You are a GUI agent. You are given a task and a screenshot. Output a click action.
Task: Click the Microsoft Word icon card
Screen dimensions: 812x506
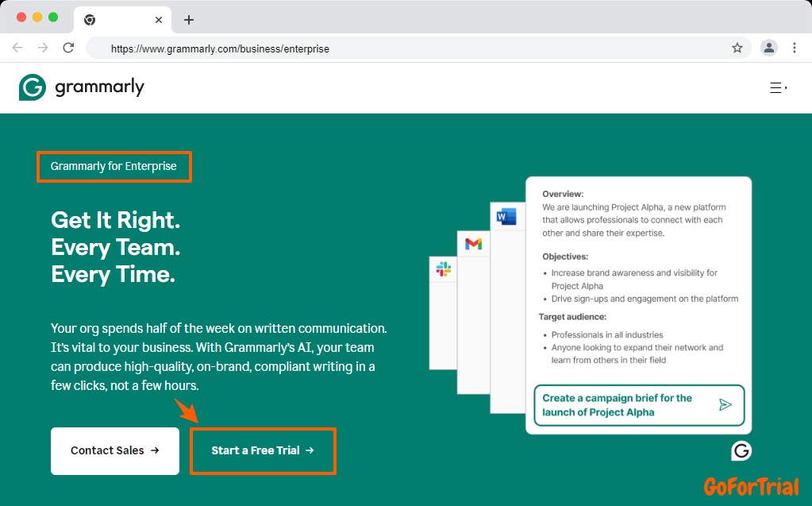(x=506, y=216)
